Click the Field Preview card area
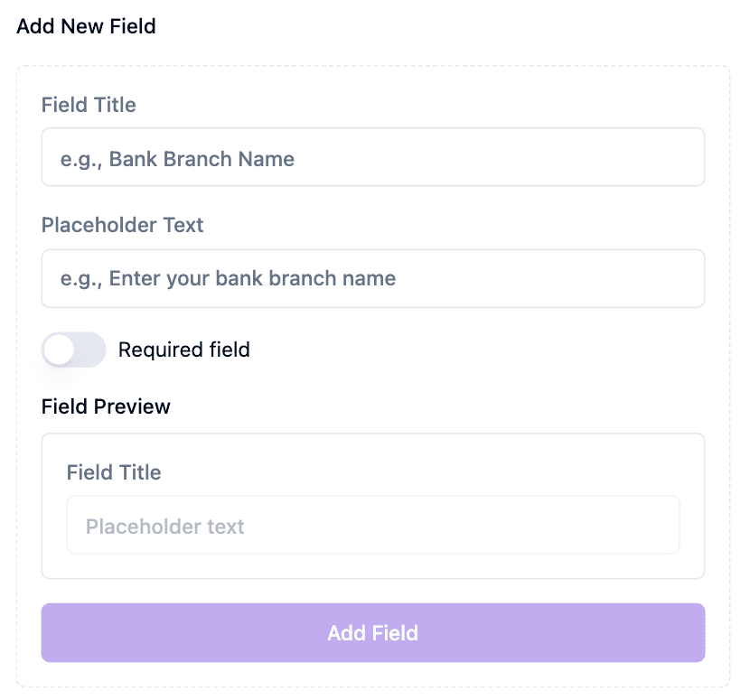 (372, 506)
